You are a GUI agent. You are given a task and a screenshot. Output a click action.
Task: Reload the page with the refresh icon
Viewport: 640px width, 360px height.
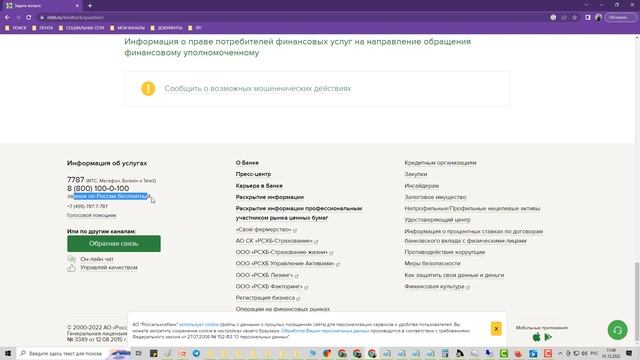29,18
